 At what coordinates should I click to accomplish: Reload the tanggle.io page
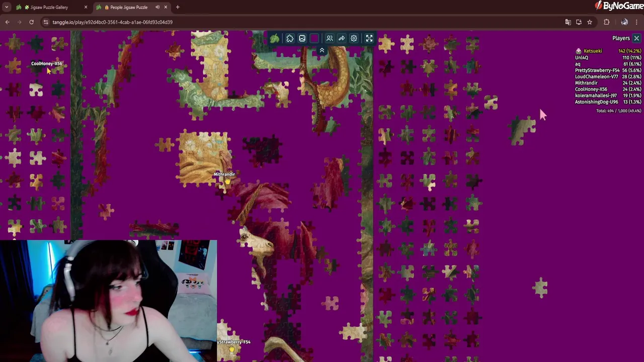click(31, 22)
